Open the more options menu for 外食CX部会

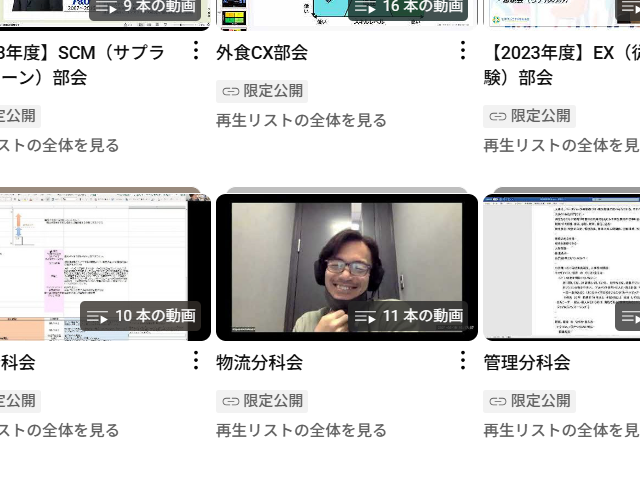point(462,50)
